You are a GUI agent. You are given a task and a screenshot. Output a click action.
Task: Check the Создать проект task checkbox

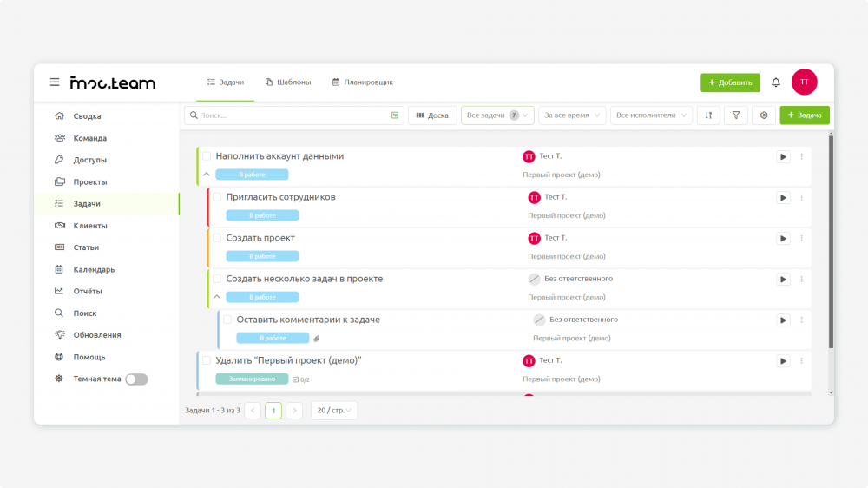coord(217,238)
